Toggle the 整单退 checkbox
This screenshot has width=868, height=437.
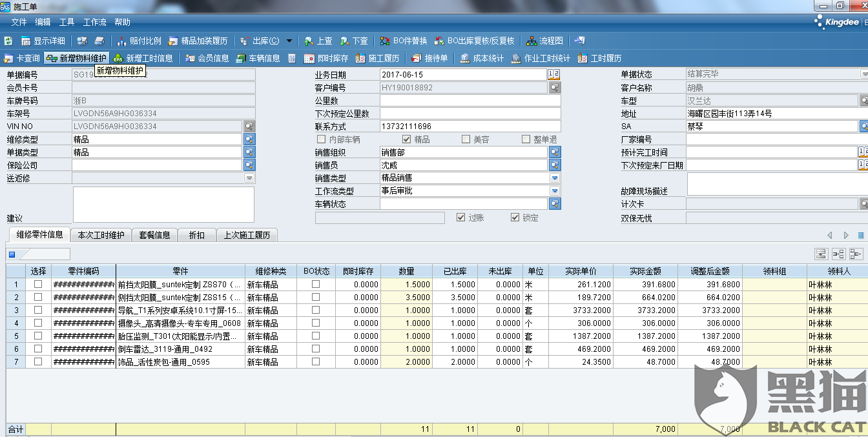coord(526,139)
